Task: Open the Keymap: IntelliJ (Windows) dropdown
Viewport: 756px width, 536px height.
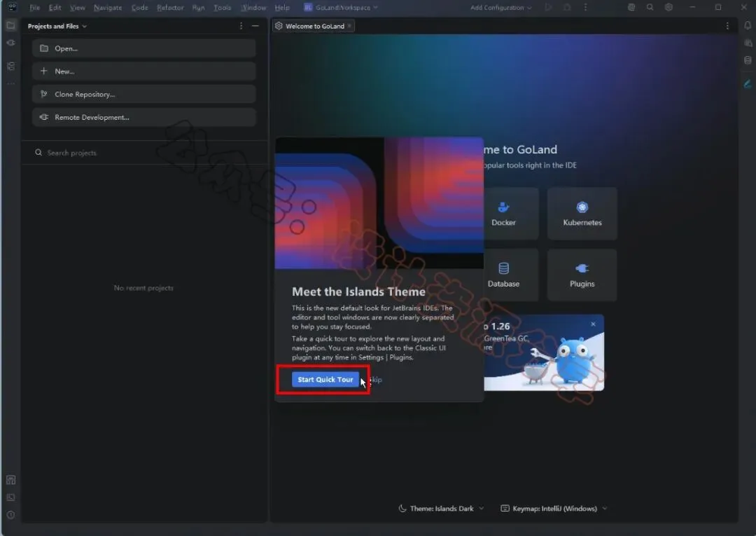Action: pos(554,509)
